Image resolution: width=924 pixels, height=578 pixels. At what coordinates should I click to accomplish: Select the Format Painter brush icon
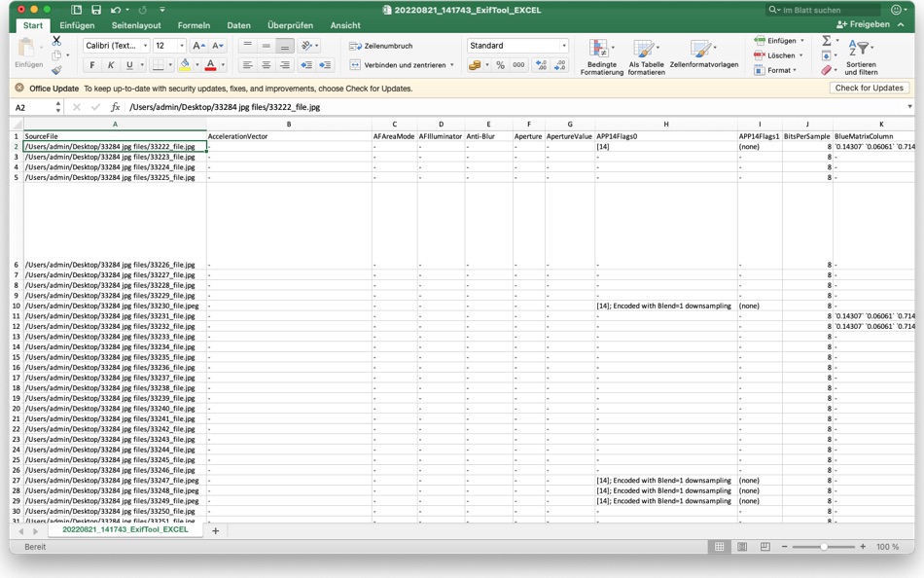(x=56, y=69)
